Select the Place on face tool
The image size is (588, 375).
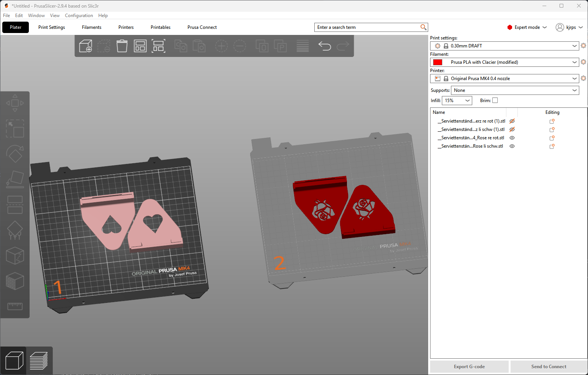(15, 179)
